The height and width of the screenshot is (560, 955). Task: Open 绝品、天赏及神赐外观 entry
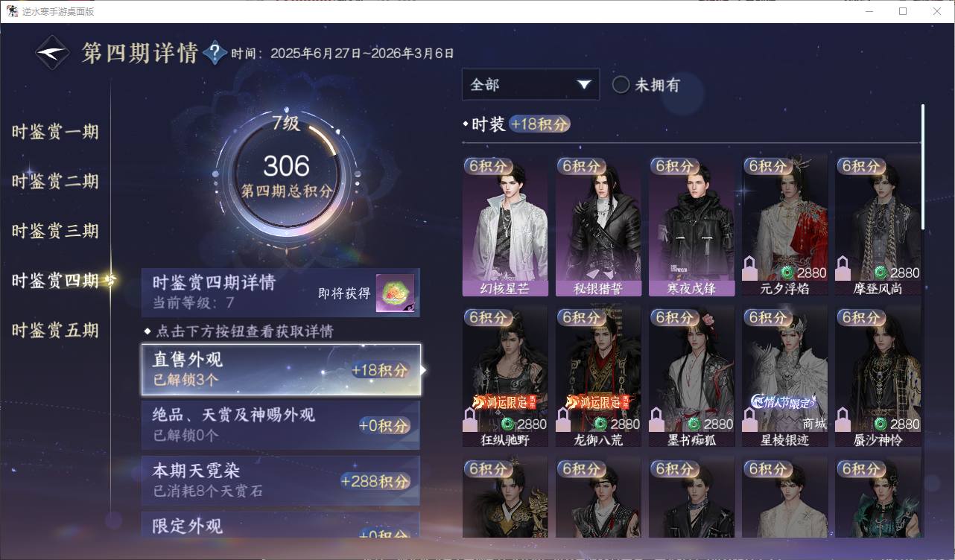281,425
